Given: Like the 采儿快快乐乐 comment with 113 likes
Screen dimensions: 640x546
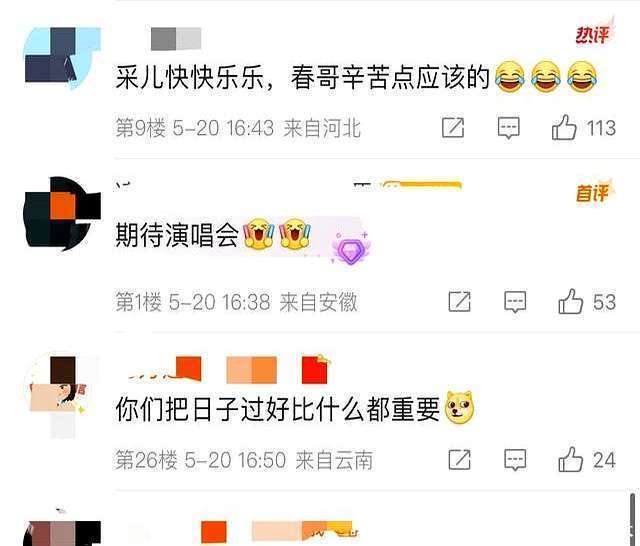Looking at the screenshot, I should coord(564,128).
